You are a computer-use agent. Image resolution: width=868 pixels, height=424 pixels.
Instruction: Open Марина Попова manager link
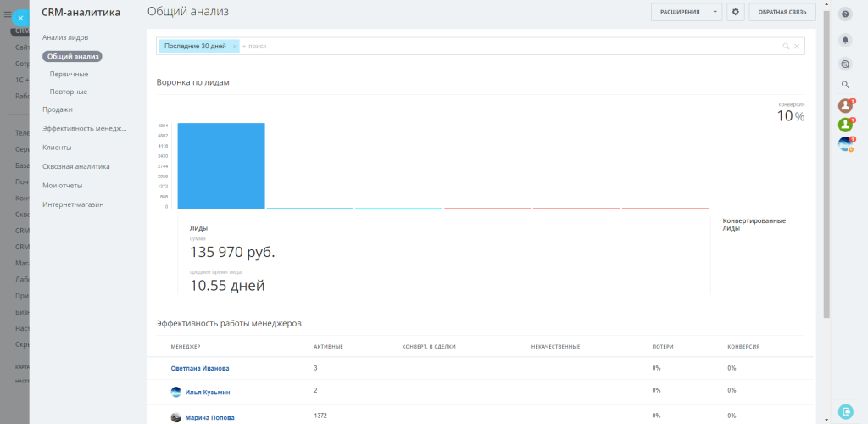(x=209, y=418)
